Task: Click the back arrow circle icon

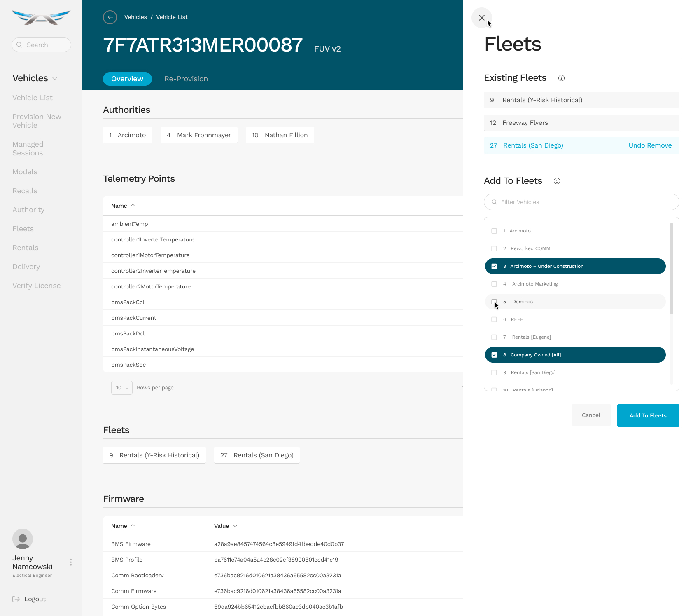Action: click(x=110, y=17)
